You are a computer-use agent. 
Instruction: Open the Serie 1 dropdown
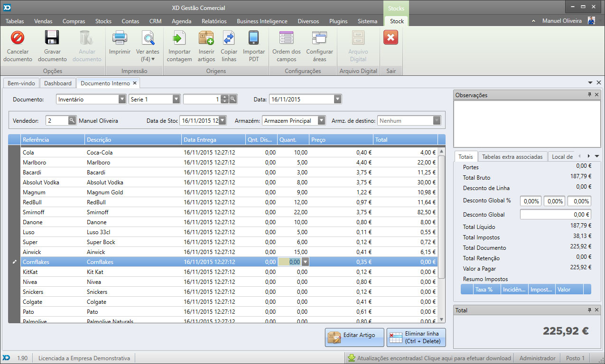[176, 100]
